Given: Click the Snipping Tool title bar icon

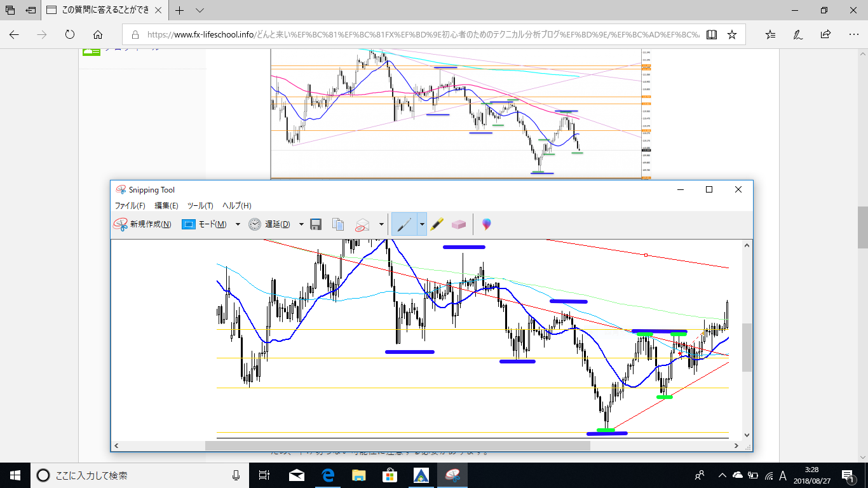Looking at the screenshot, I should [120, 189].
